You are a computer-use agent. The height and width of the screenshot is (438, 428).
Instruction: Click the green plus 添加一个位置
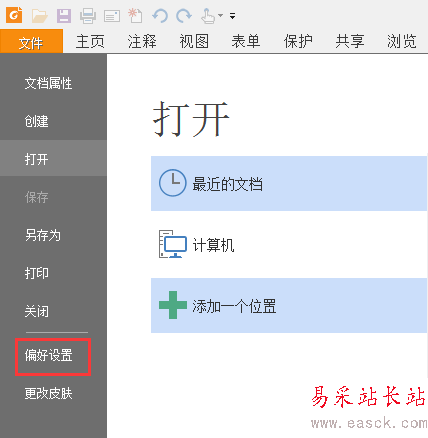289,305
